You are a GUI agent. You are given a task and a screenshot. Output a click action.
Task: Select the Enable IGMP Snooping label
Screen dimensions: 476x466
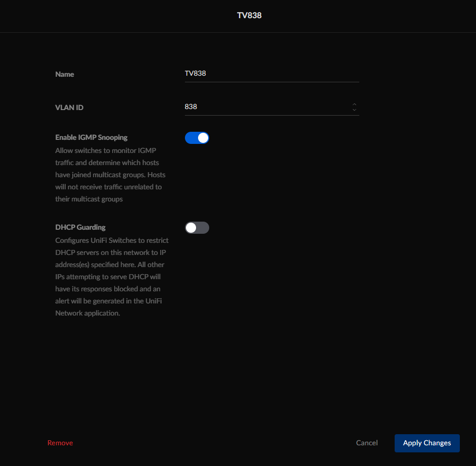coord(91,137)
